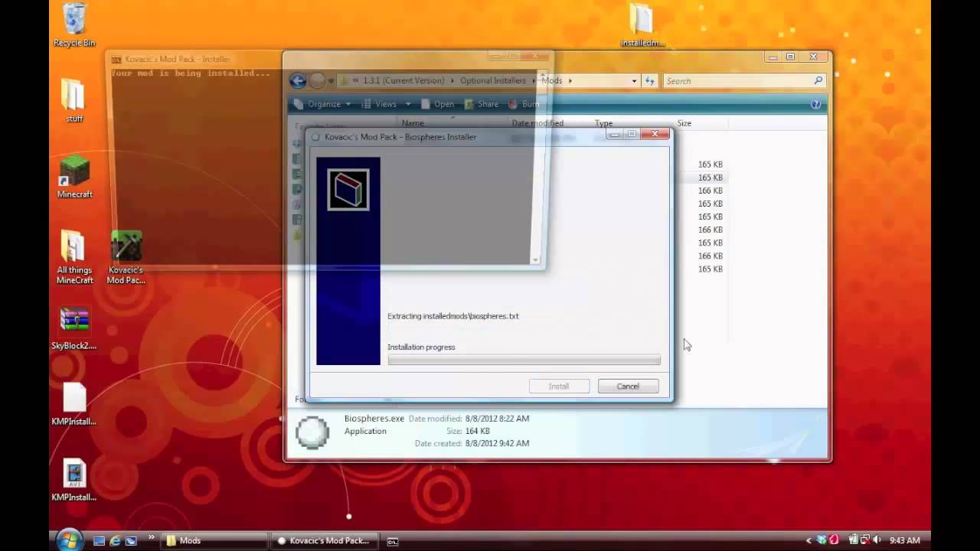
Task: Click Open in the Explorer toolbar
Action: tap(436, 104)
